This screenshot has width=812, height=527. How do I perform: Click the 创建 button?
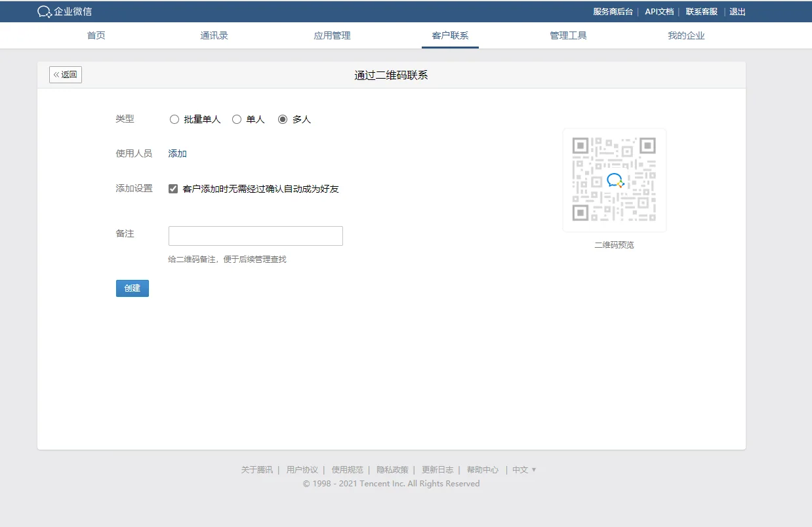[132, 288]
